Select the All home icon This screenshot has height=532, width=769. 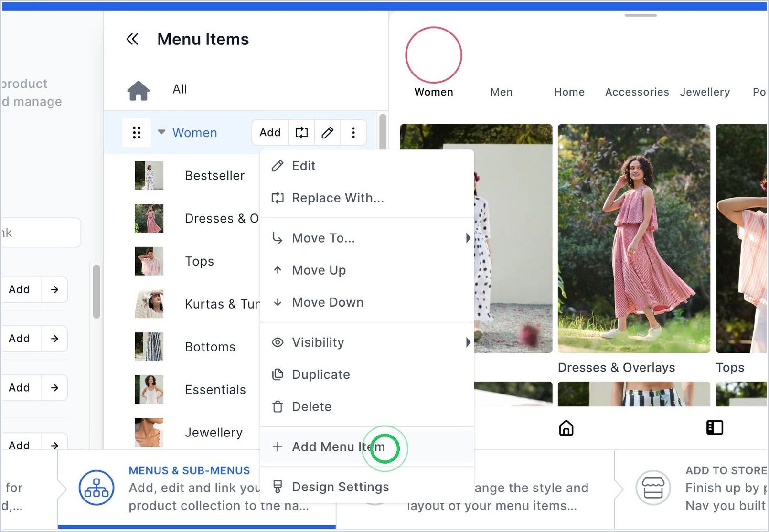[x=139, y=90]
